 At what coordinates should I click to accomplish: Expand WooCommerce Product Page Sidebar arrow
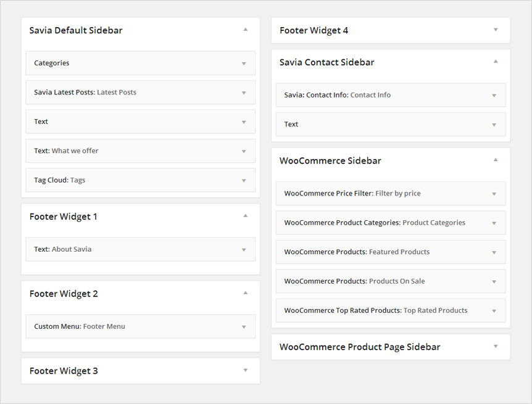point(495,346)
